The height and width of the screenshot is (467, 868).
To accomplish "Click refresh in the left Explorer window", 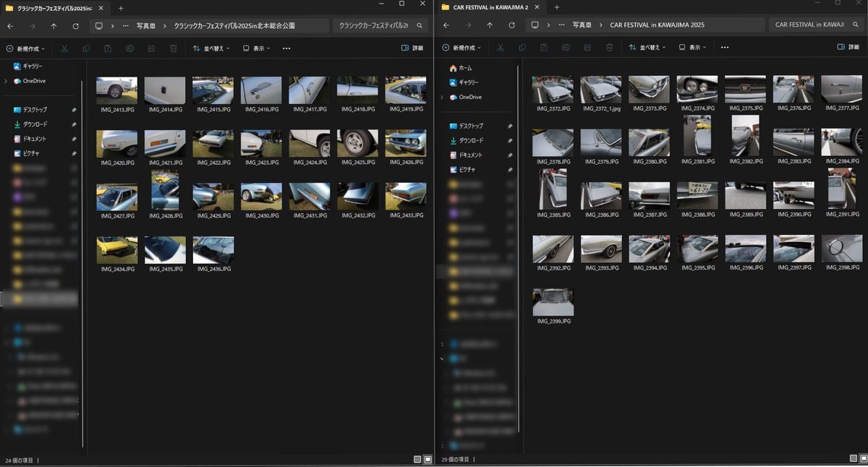I will click(x=75, y=25).
